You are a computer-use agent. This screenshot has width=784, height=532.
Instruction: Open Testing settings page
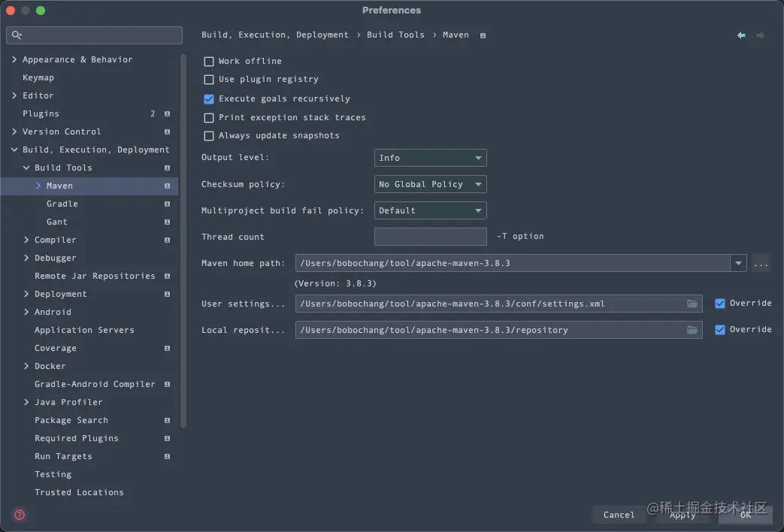pos(53,474)
